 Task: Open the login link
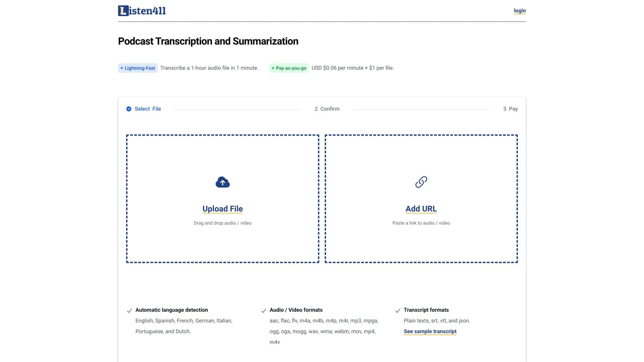pyautogui.click(x=520, y=11)
